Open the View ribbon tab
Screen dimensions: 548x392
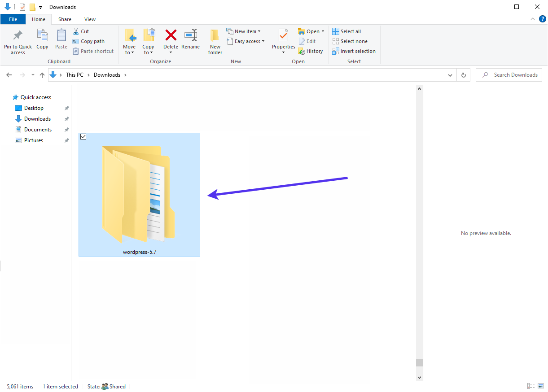(90, 19)
